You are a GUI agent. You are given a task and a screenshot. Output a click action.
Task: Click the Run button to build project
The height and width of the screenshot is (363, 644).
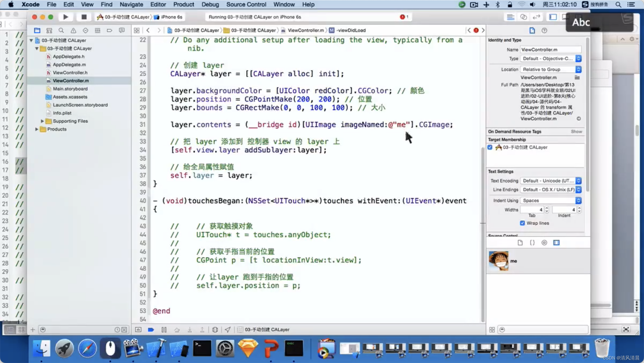(65, 17)
